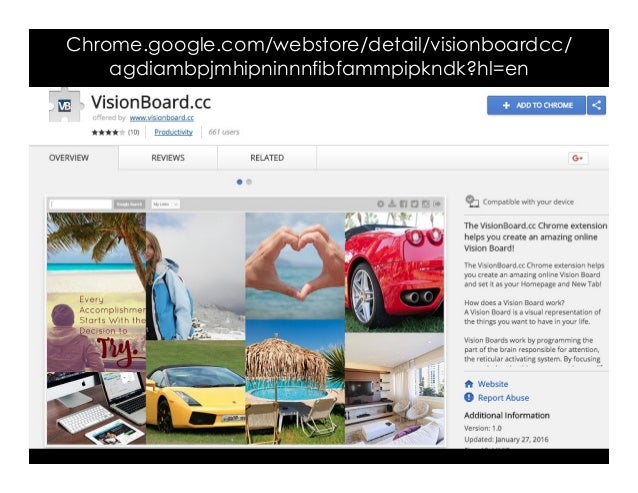Click the heart-shaped hands image
638x493 pixels.
(x=295, y=265)
